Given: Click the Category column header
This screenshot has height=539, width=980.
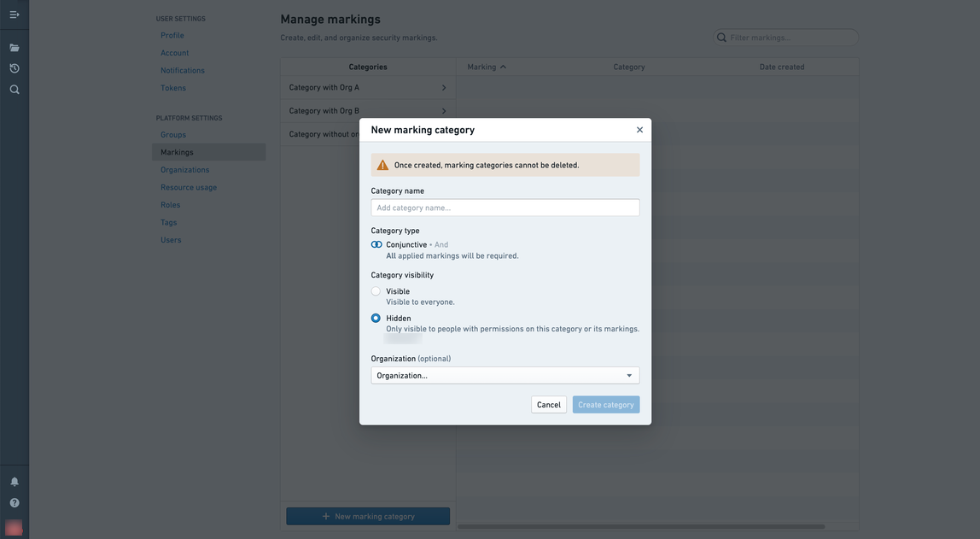Looking at the screenshot, I should tap(629, 67).
